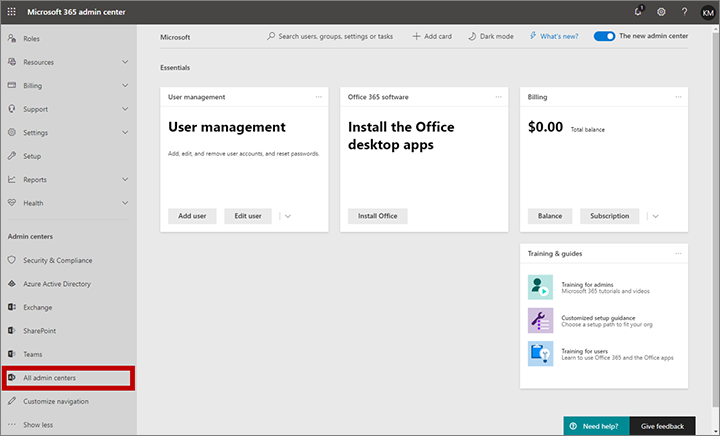This screenshot has height=436, width=720.
Task: Click the Edit user button
Action: click(x=248, y=216)
